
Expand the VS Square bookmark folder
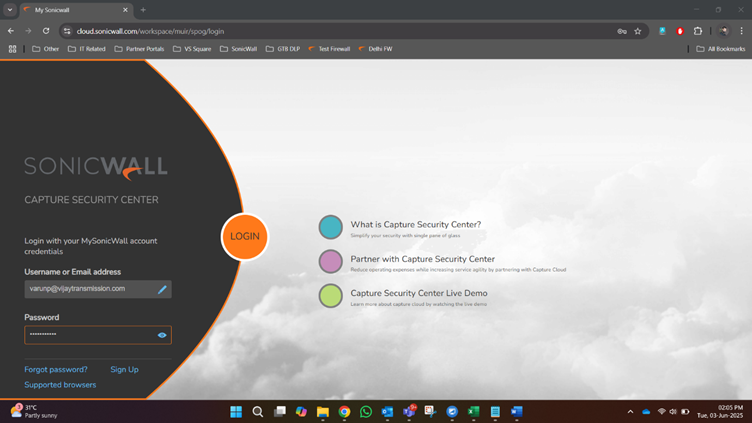coord(192,49)
